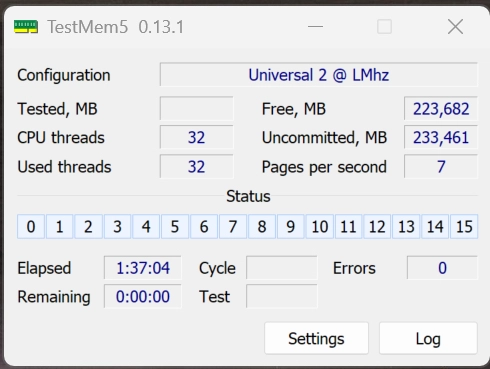This screenshot has height=369, width=490.
Task: Click Uncommitted MB value 233,461
Action: [441, 137]
